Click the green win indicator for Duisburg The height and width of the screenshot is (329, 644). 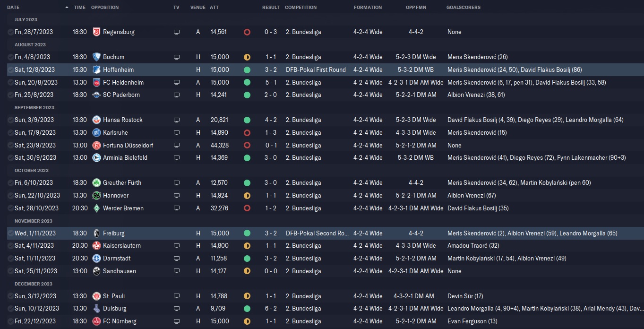click(x=247, y=309)
